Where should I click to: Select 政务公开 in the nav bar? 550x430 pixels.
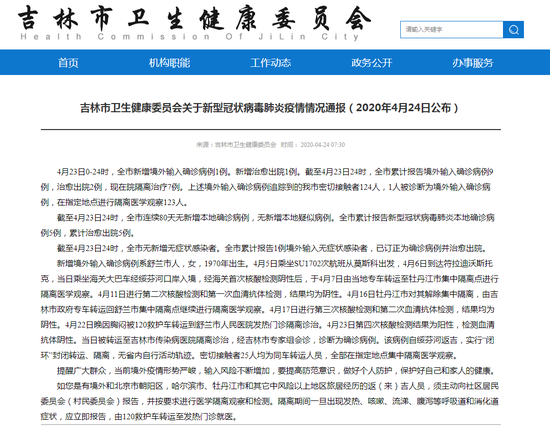(372, 62)
